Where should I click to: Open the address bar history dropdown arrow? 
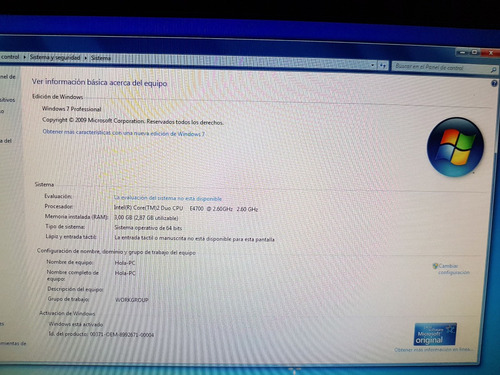pos(373,65)
